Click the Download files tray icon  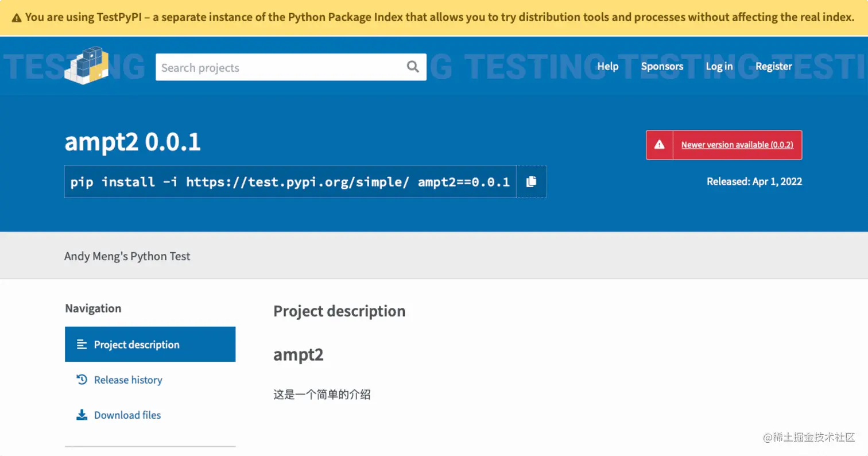point(82,415)
